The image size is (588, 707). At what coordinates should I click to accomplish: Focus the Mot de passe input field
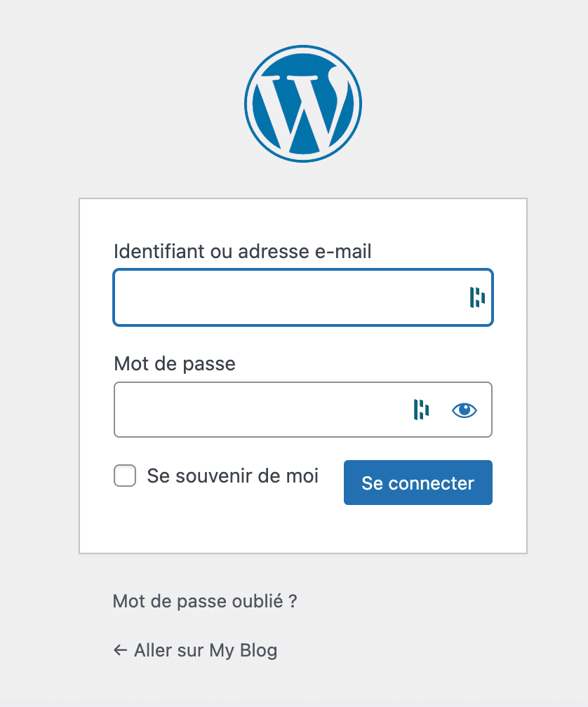(303, 410)
